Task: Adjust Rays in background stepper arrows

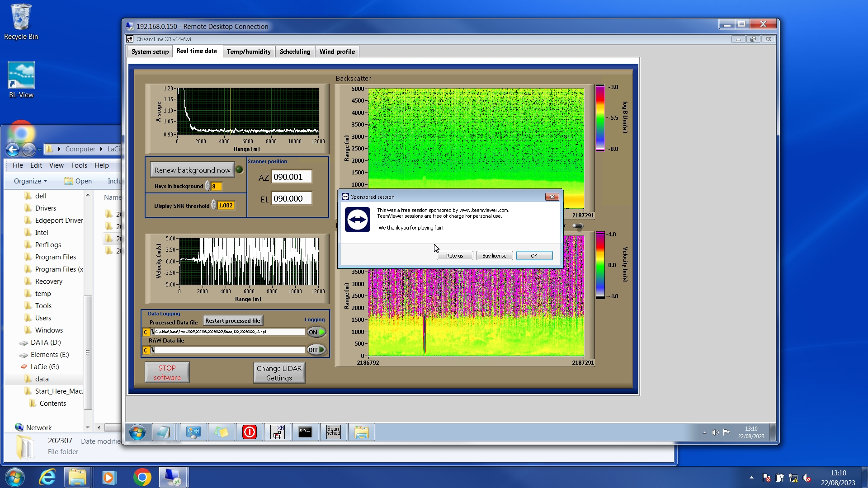Action: [x=208, y=186]
